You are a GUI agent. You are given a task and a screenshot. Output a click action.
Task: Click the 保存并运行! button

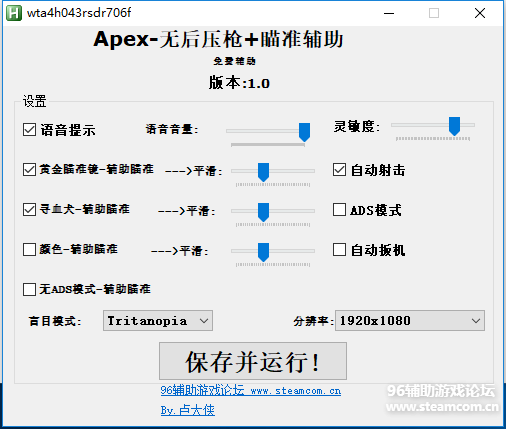point(253,361)
